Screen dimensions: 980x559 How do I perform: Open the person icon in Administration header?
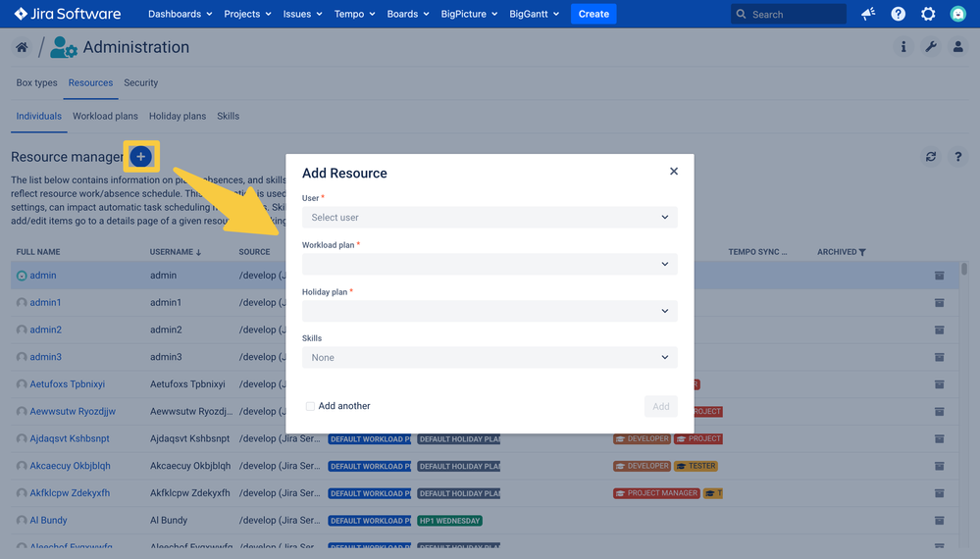[x=958, y=47]
